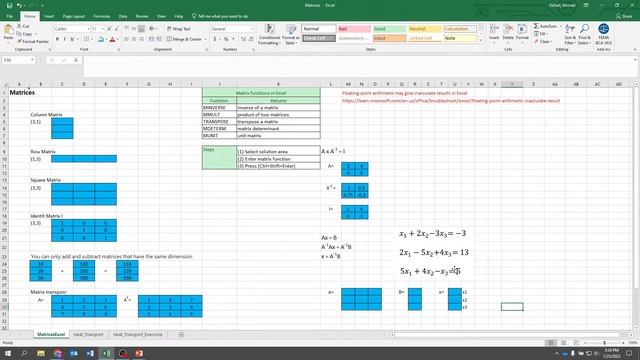The image size is (640, 360).
Task: Click Decrease Indent icon
Action: click(151, 39)
